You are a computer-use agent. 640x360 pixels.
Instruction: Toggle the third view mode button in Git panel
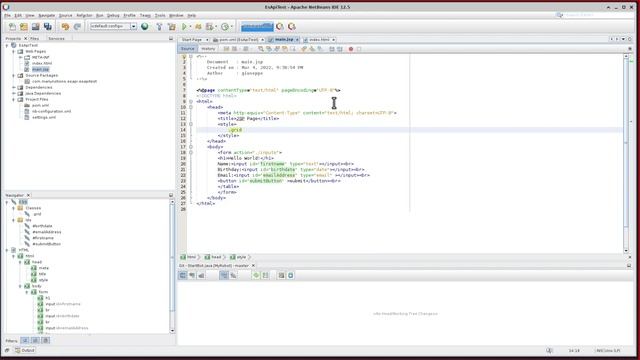click(x=201, y=276)
